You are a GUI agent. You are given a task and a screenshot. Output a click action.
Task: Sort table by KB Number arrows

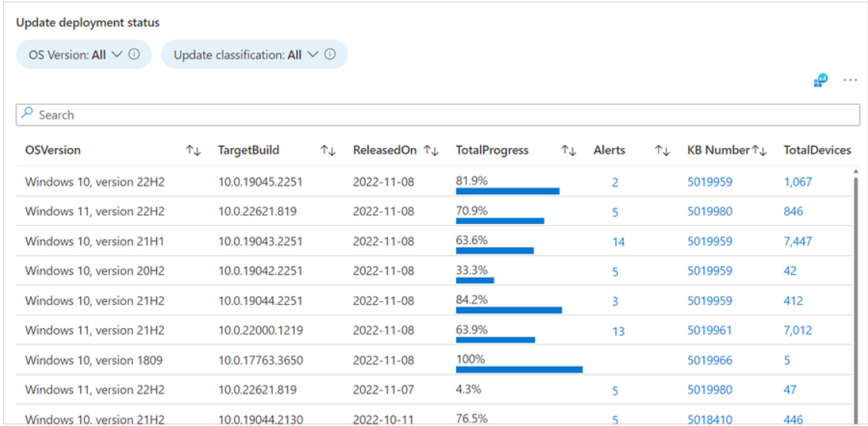759,151
